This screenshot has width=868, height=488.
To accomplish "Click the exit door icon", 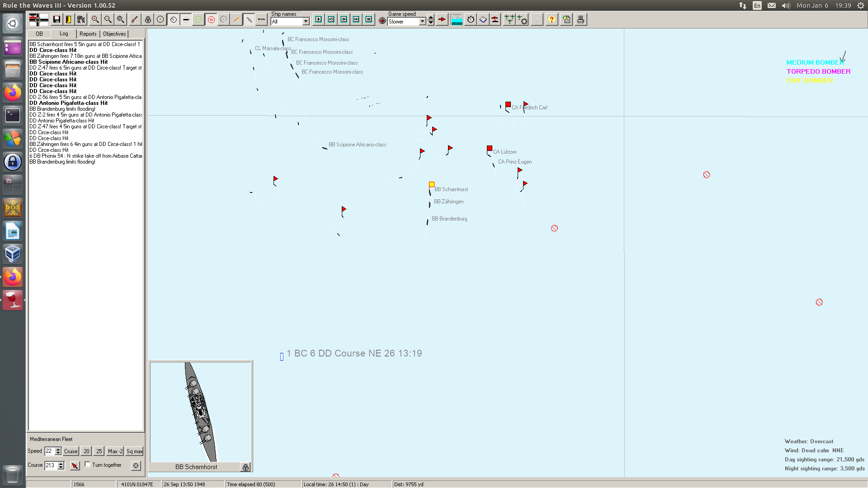I will tap(69, 19).
